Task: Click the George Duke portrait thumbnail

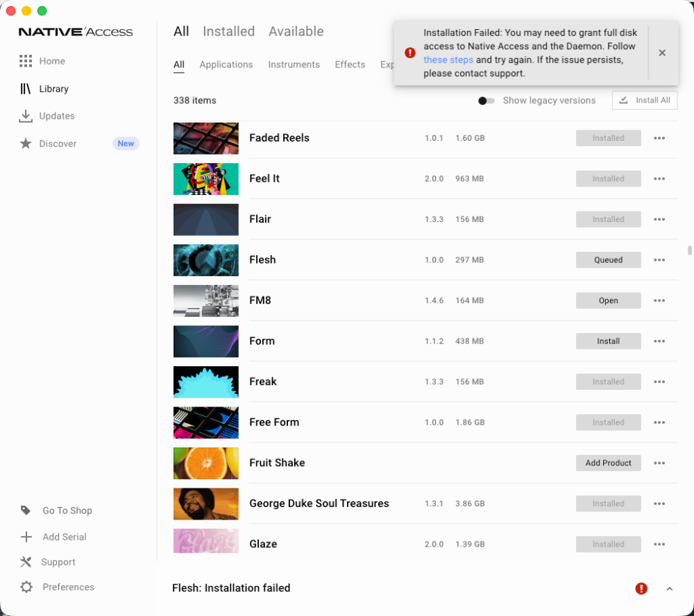Action: (x=206, y=504)
